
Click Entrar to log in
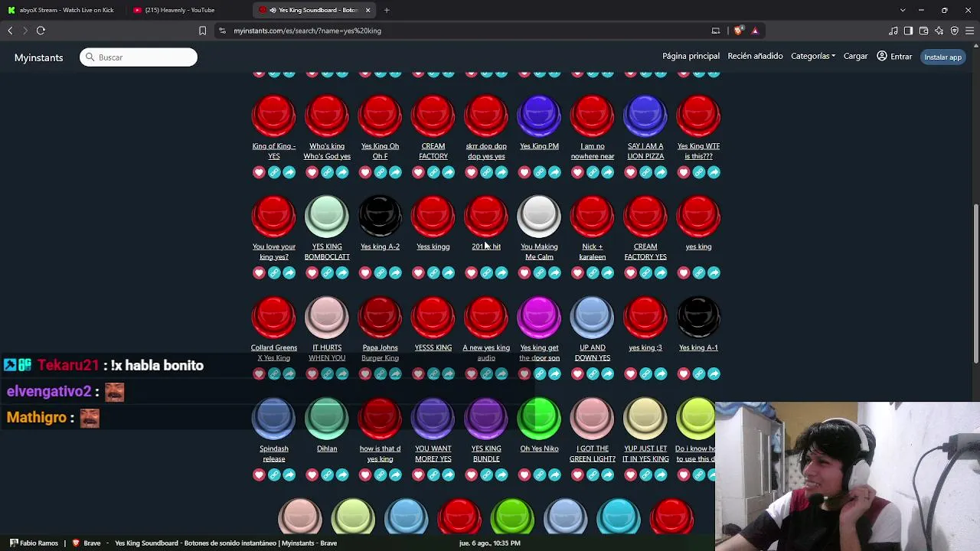click(894, 56)
